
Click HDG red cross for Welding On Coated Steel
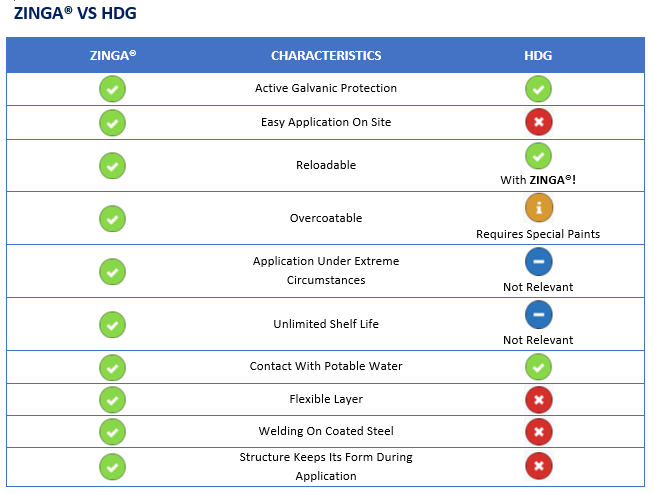click(538, 432)
